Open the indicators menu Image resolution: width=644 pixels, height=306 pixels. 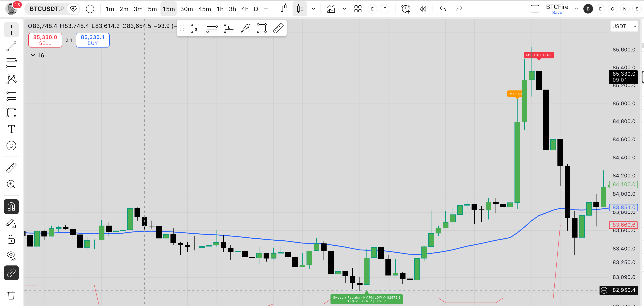coord(331,9)
